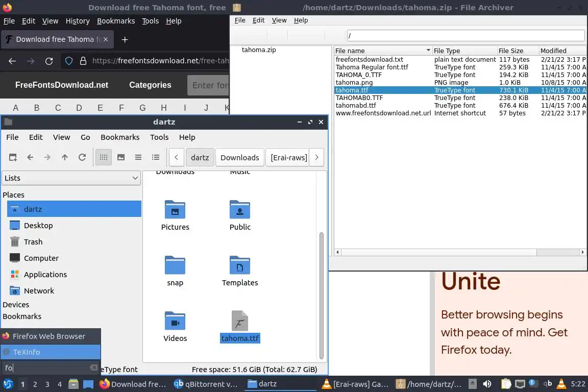Switch to detailed list view
Viewport: 588px width, 392px height.
(x=156, y=158)
